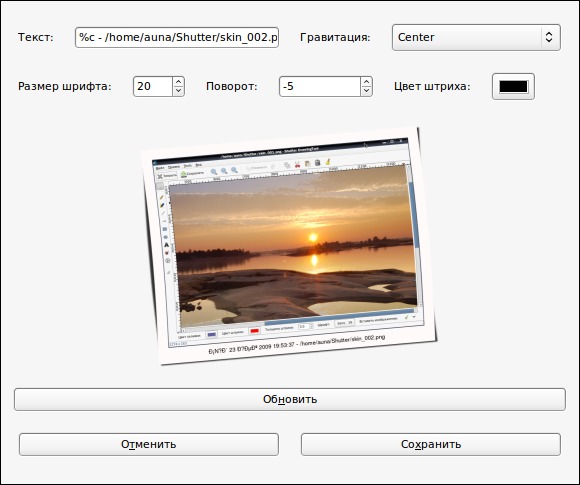This screenshot has width=580, height=485.
Task: Click the Размер шрифта value field
Action: tap(153, 87)
